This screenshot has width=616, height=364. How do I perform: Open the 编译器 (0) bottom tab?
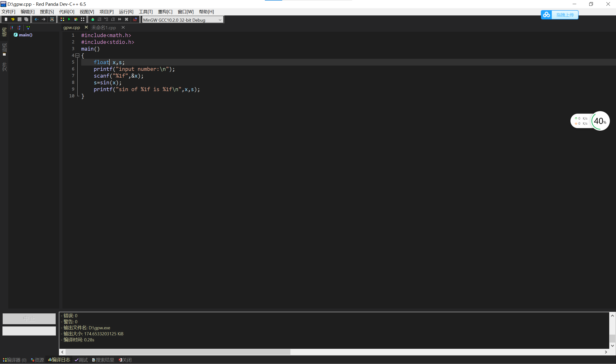tap(15, 360)
